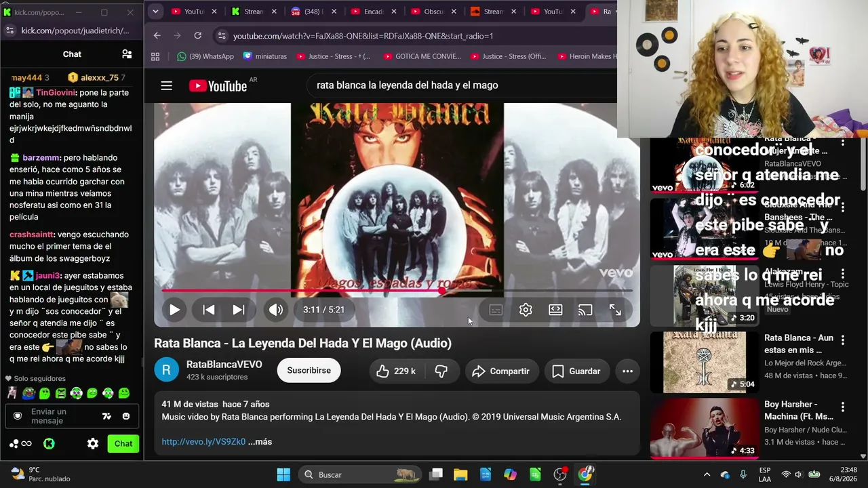This screenshot has height=488, width=868.
Task: Click the RataBlancaVEVO channel name
Action: pyautogui.click(x=224, y=365)
